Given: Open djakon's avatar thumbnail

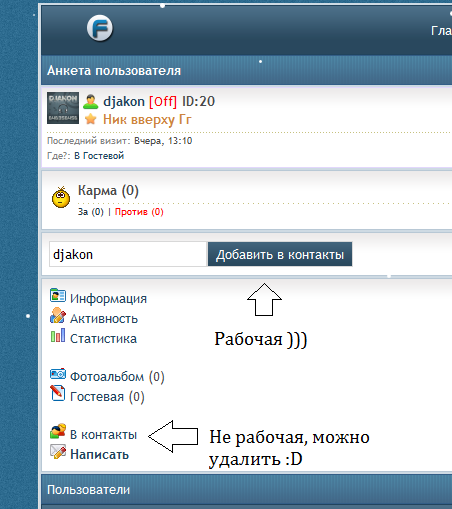Looking at the screenshot, I should point(63,108).
